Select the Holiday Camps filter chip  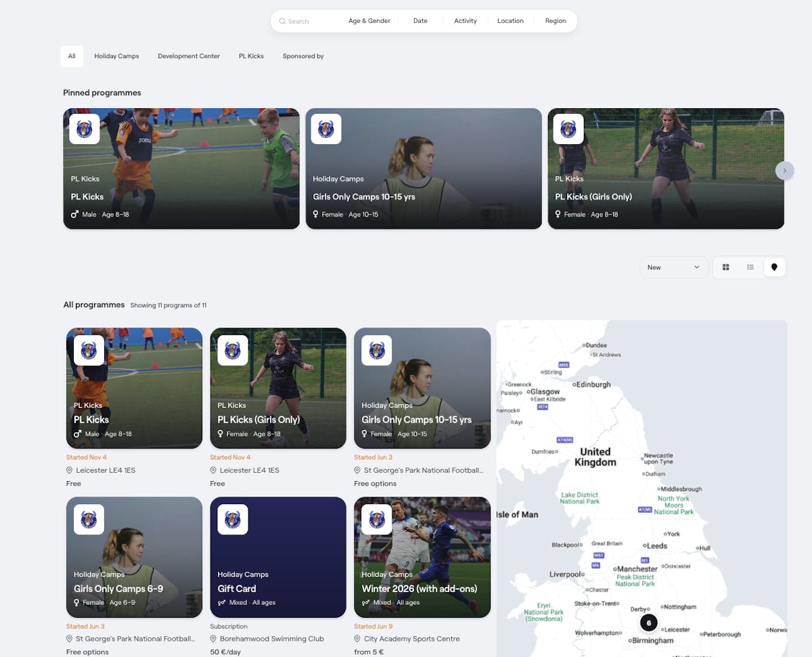click(116, 56)
